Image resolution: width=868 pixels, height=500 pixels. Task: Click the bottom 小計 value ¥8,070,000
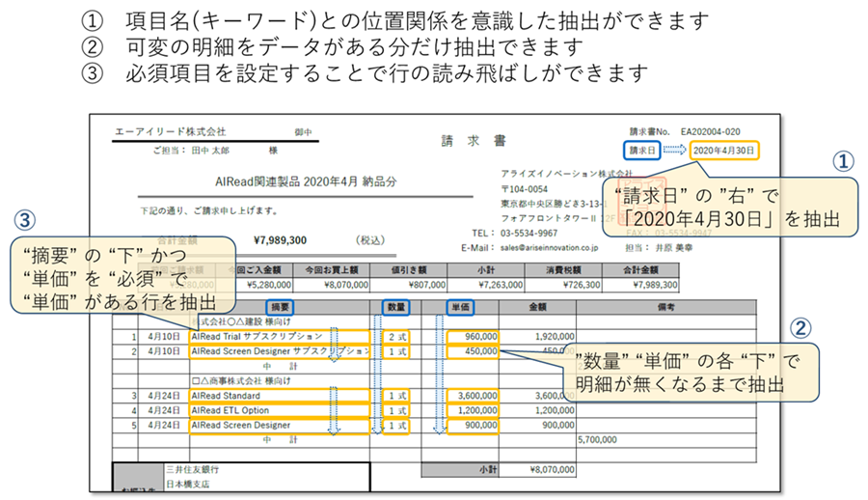tap(552, 469)
